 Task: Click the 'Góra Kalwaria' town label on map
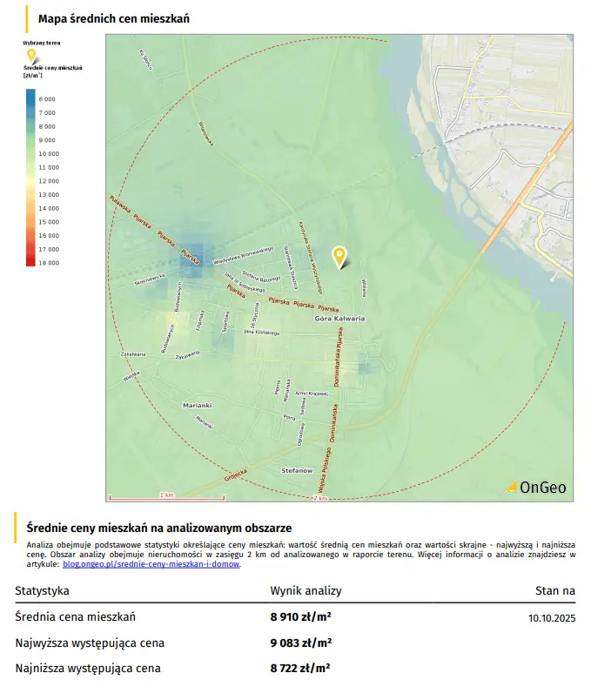(339, 319)
